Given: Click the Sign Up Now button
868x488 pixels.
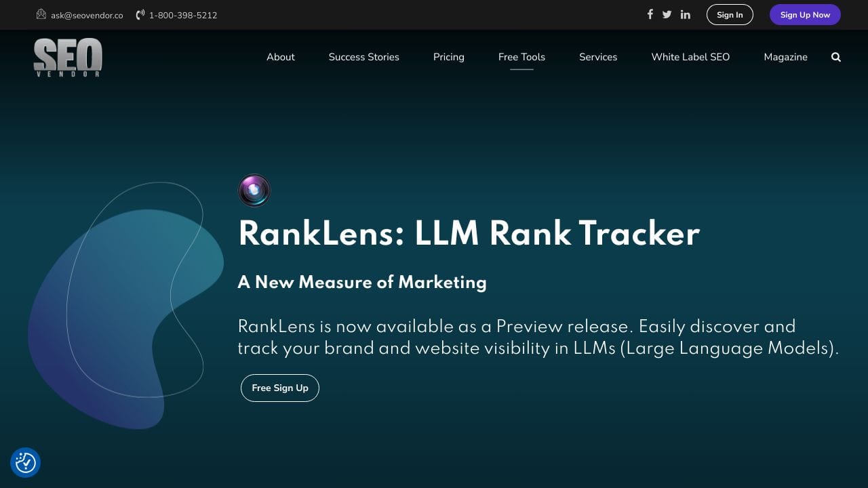Looking at the screenshot, I should (805, 15).
